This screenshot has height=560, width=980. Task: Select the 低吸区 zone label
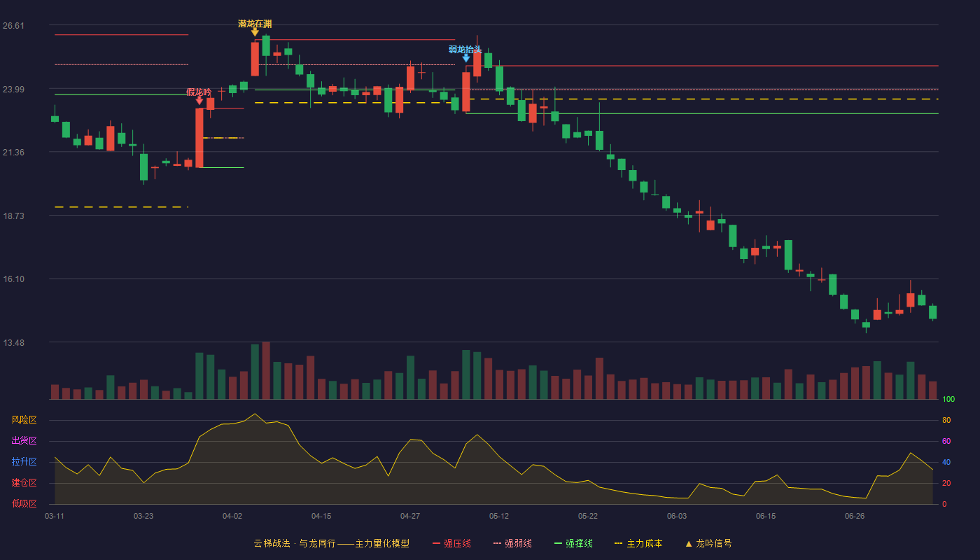tap(24, 503)
